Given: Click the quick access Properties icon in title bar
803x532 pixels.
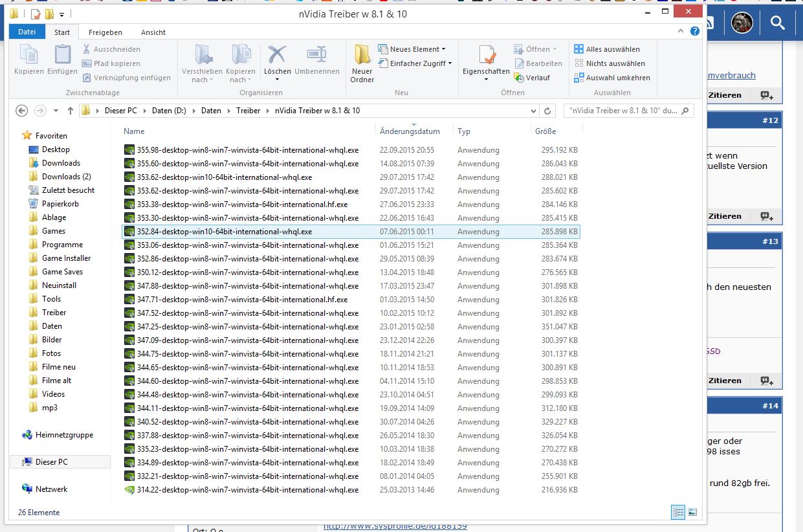Looking at the screenshot, I should pos(37,14).
